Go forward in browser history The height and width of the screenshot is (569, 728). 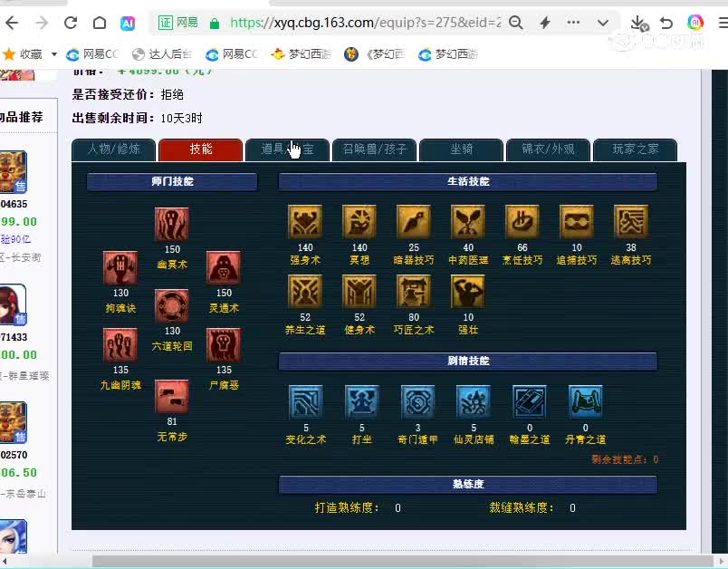click(42, 23)
